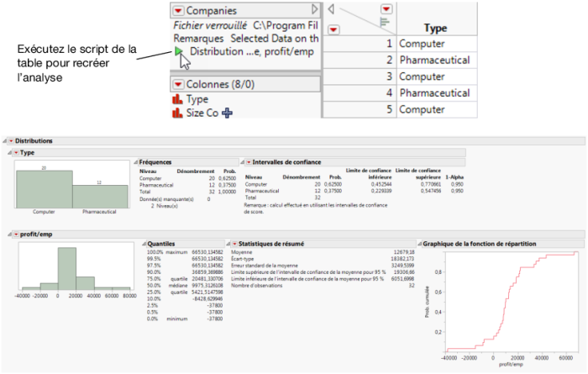Viewport: 588px width, 374px height.
Task: Click the Pharmaceutical cell in row 4
Action: point(434,93)
